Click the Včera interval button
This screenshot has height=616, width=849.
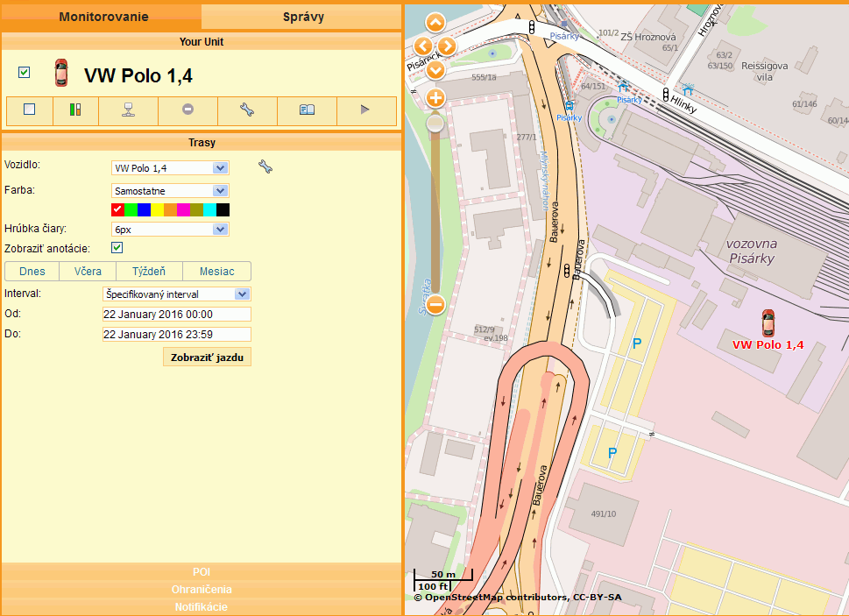(x=87, y=272)
